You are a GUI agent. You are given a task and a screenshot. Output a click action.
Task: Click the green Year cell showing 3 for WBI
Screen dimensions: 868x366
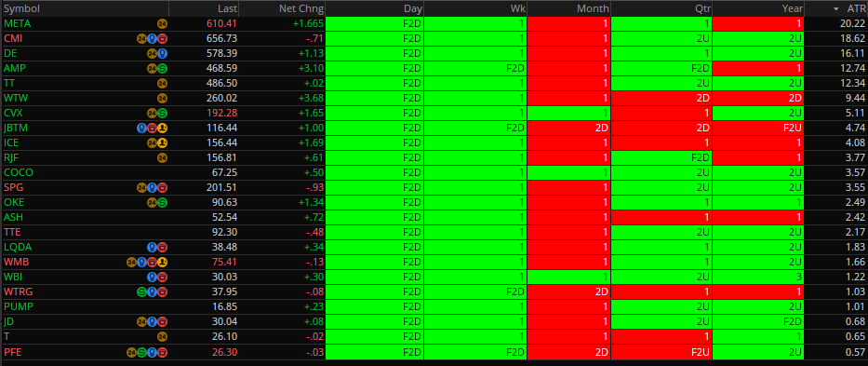tap(758, 277)
